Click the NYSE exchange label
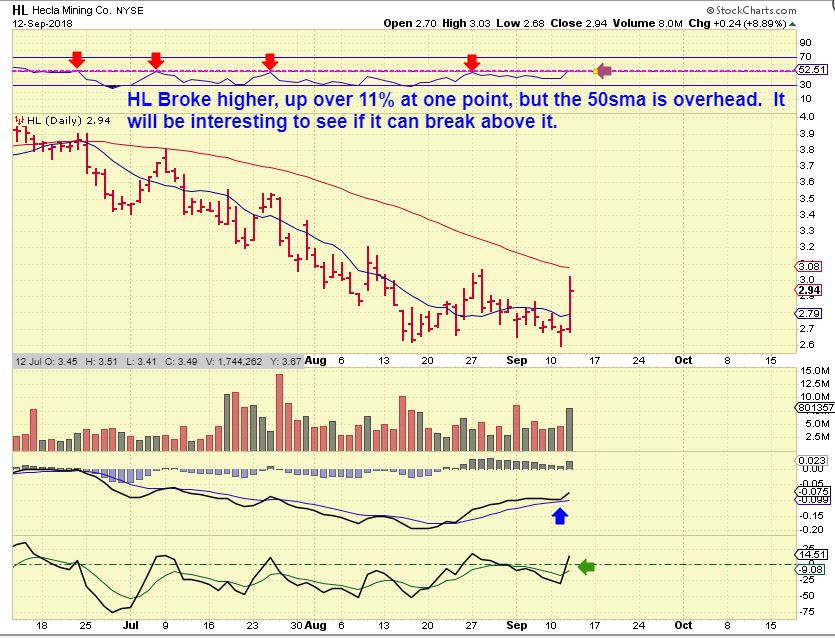 pyautogui.click(x=130, y=10)
